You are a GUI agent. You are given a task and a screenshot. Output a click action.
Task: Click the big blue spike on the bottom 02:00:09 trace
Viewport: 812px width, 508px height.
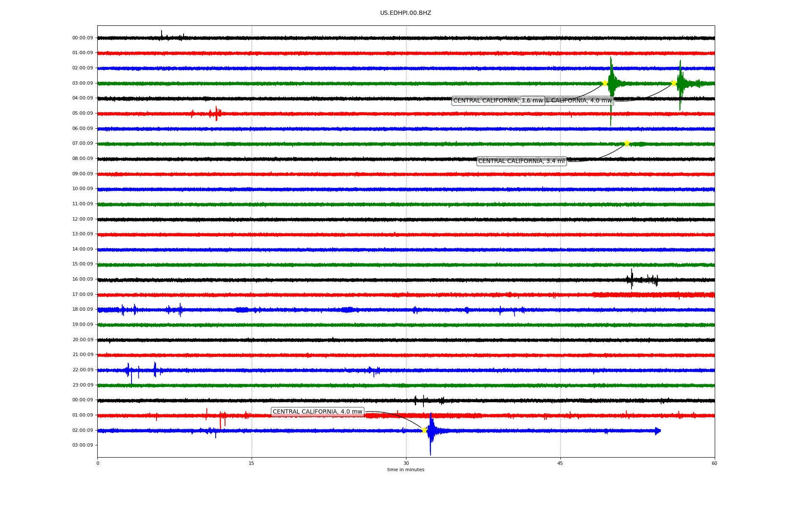[x=431, y=432]
